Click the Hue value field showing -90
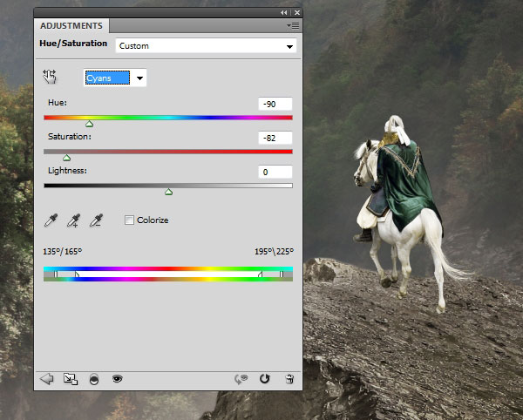Image resolution: width=523 pixels, height=420 pixels. point(275,104)
